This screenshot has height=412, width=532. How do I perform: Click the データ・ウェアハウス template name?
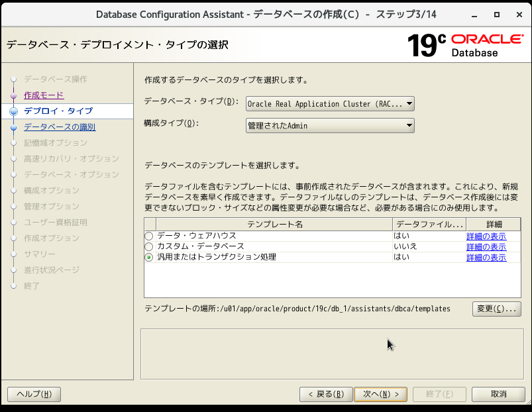click(197, 236)
